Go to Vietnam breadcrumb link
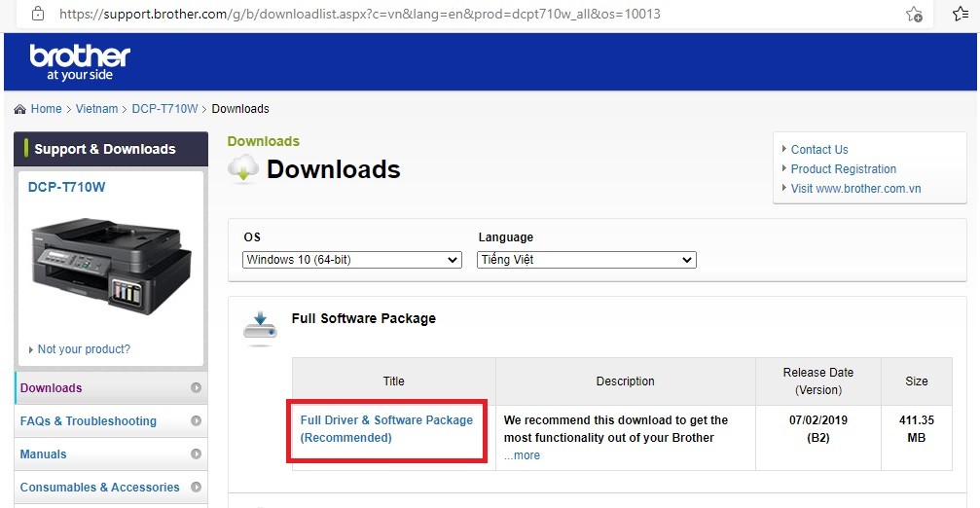This screenshot has width=980, height=508. pos(97,109)
